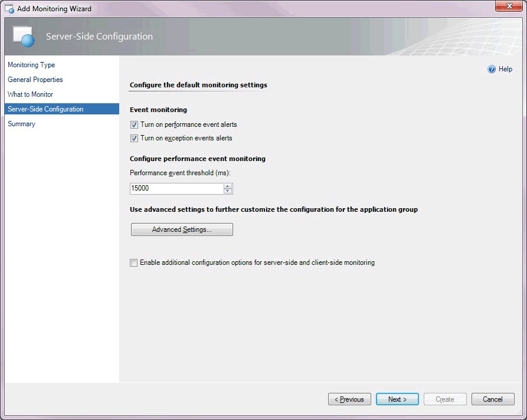
Task: Proceed with the Next button
Action: pyautogui.click(x=397, y=399)
